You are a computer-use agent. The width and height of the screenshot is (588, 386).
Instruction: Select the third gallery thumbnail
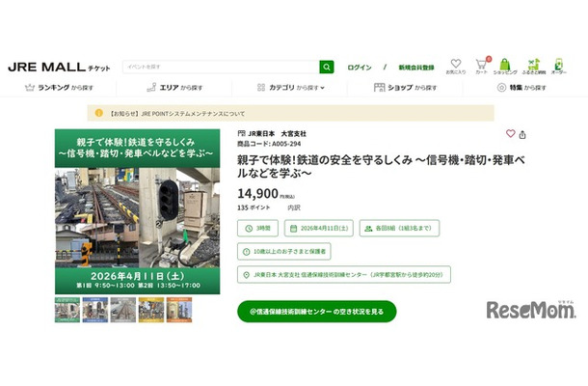[x=123, y=310]
